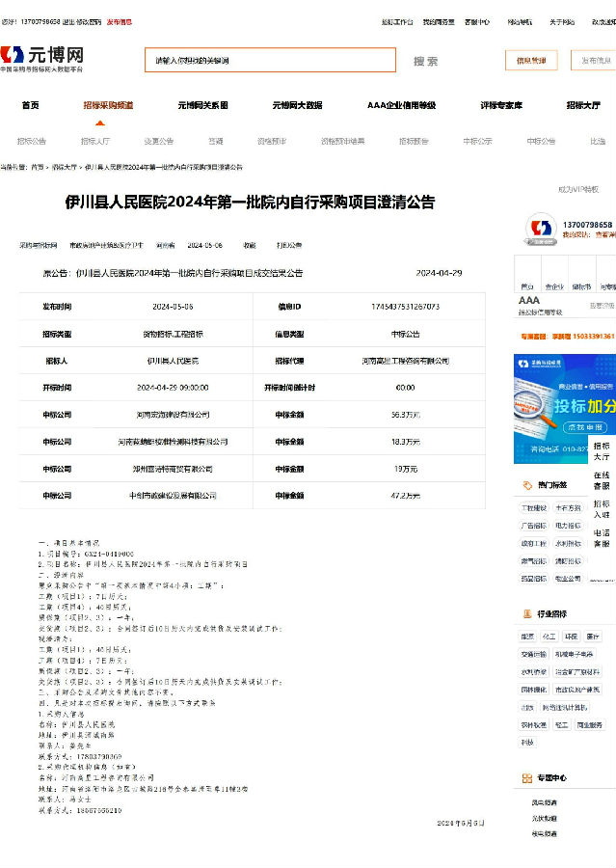This screenshot has height=868, width=616.
Task: Click the 行业招标 section icon
Action: point(527,614)
